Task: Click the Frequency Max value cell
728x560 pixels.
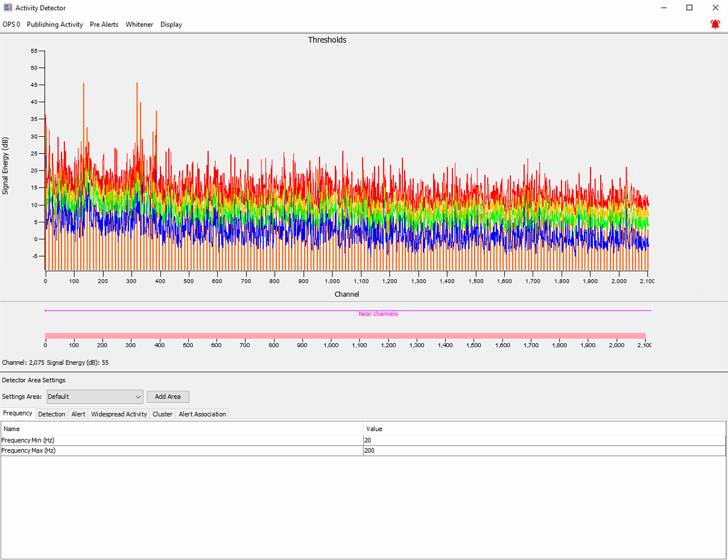Action: 543,450
